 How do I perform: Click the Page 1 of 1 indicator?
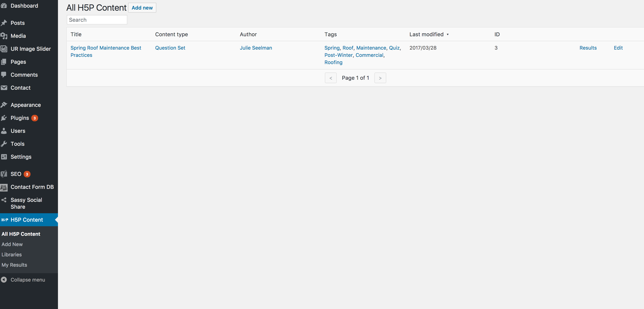355,78
